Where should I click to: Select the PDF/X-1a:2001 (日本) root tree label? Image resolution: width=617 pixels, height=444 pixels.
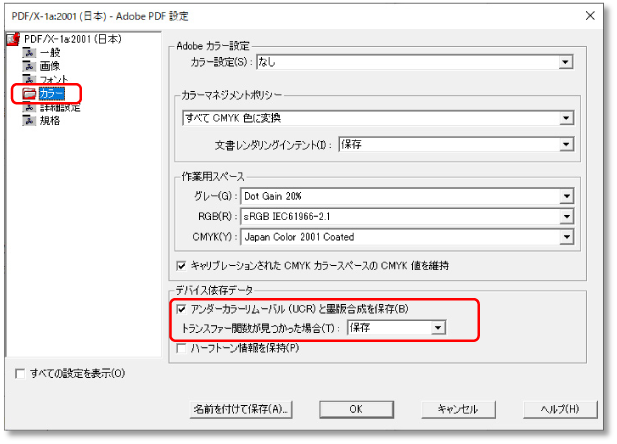(x=73, y=39)
